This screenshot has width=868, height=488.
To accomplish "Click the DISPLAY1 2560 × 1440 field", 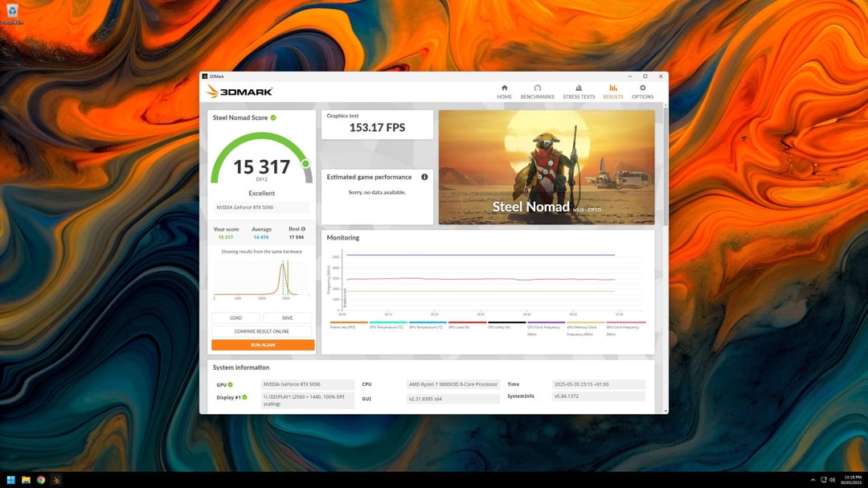I will click(307, 400).
